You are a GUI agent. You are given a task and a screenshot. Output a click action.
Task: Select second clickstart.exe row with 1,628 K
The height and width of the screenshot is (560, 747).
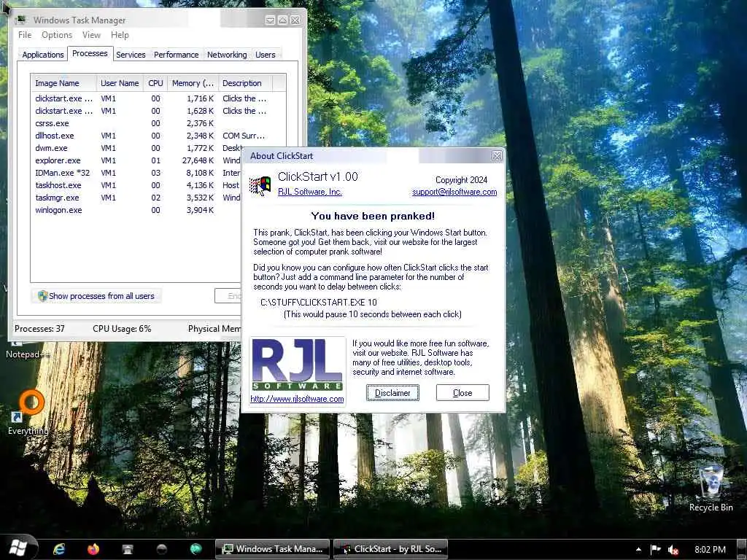coord(150,111)
